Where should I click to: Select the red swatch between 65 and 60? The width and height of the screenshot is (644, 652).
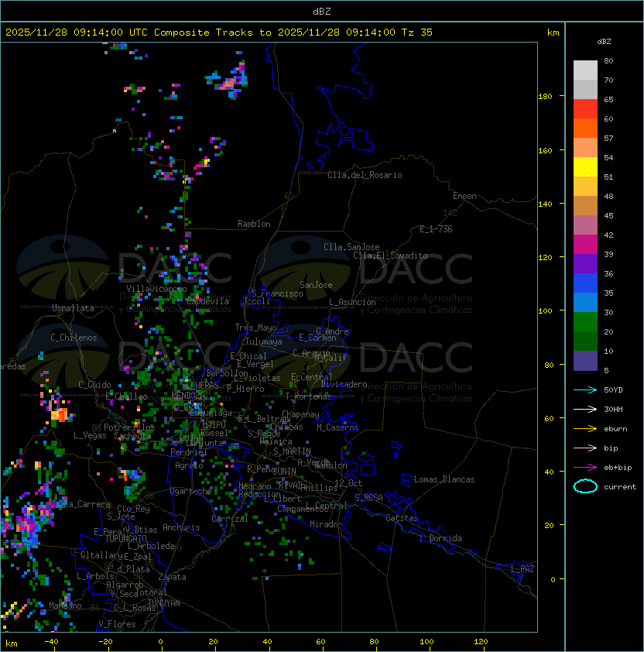(585, 109)
